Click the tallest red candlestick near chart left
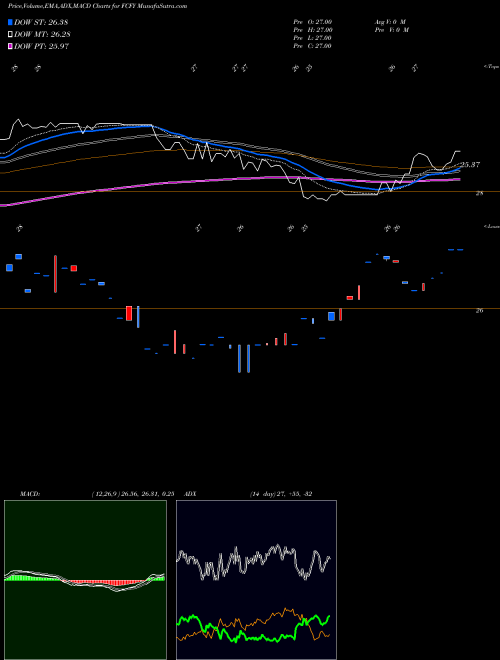500x660 pixels. click(x=55, y=274)
